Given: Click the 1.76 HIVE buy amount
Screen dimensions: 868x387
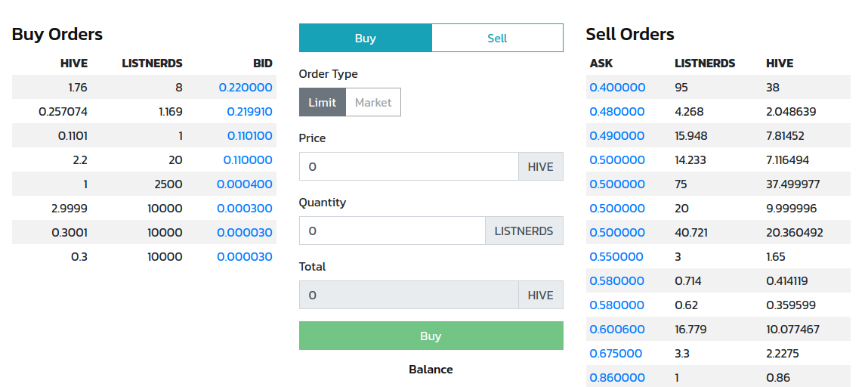Looking at the screenshot, I should tap(77, 88).
